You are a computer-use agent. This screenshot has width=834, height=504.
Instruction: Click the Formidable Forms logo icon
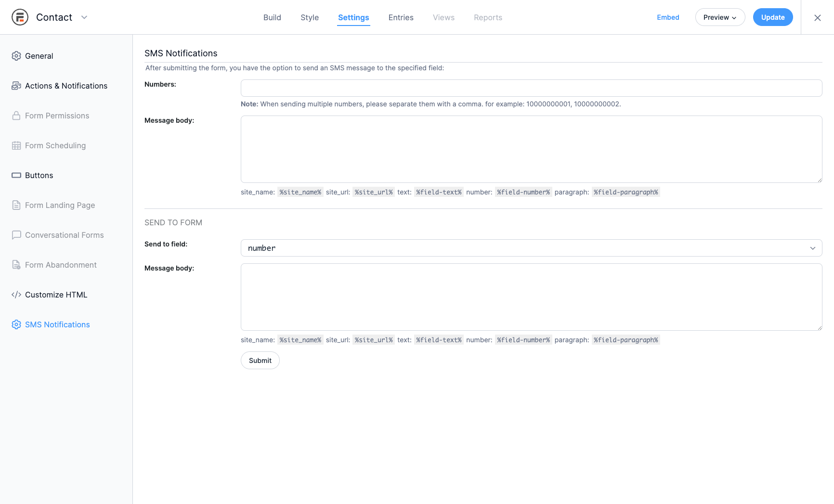[x=20, y=17]
